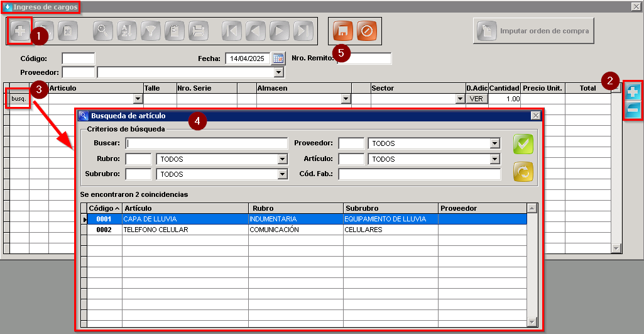Screen dimensions: 644x334
Task: Expand the Artículo dropdown in grid row
Action: (138, 99)
